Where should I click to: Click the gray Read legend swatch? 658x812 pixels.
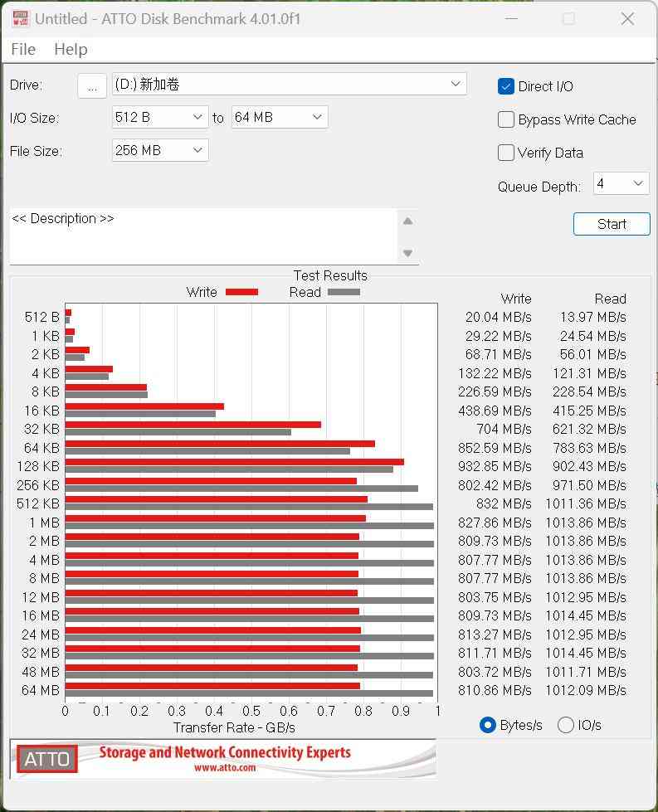(x=344, y=292)
